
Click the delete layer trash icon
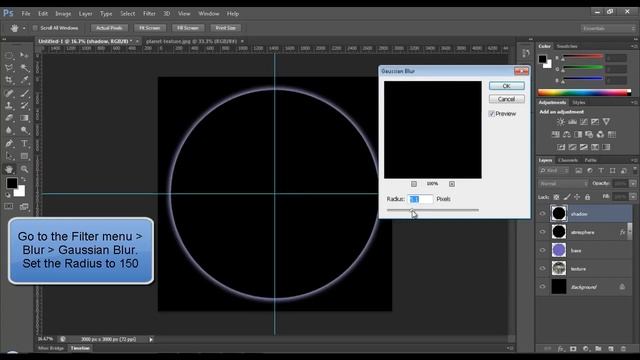623,349
